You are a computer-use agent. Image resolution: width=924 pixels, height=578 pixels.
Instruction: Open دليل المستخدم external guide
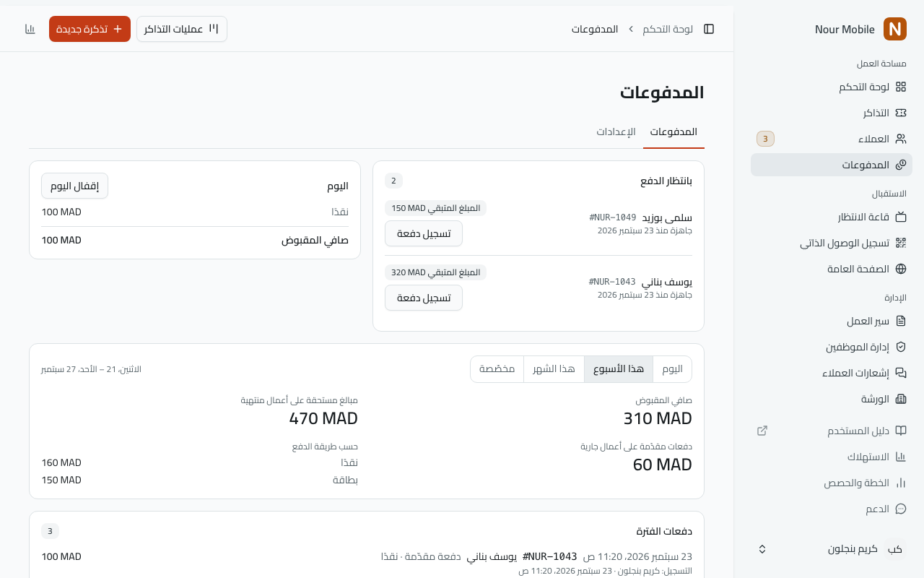click(832, 431)
